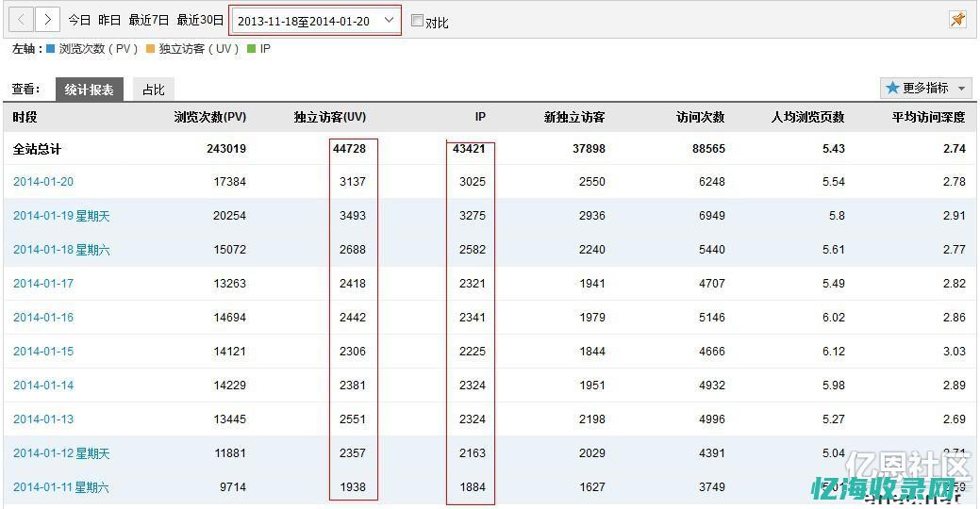Select the 今日 quick date filter
Screen dimensions: 980x509
pyautogui.click(x=79, y=20)
